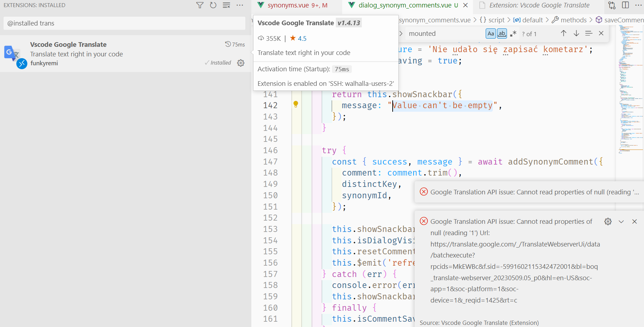
Task: Click inside the extensions search input field
Action: 124,23
